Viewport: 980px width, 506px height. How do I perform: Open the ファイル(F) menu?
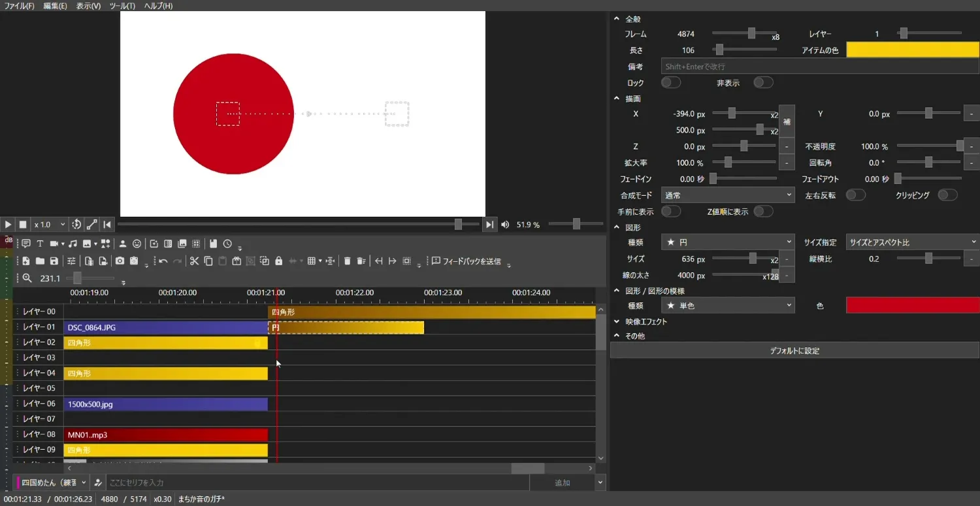(20, 6)
